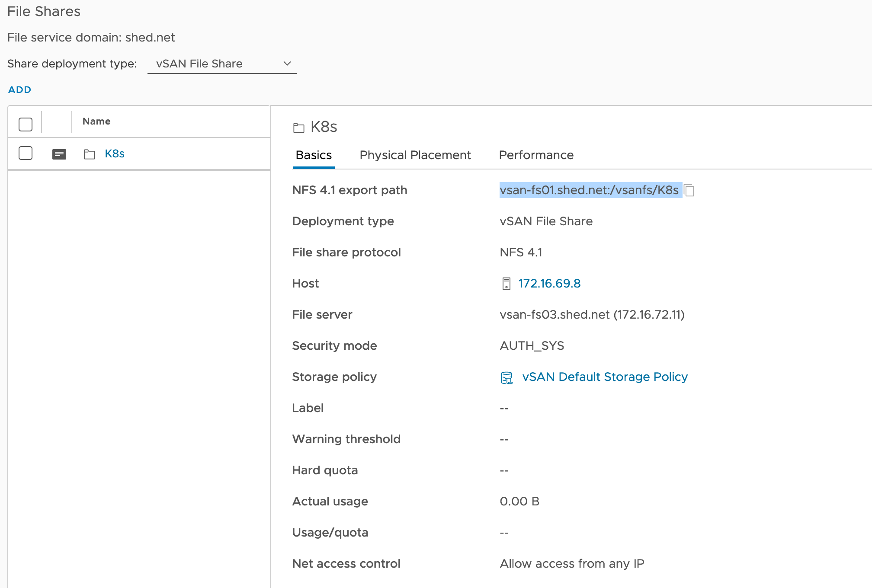This screenshot has width=872, height=588.
Task: Check the select-all checkbox in header
Action: click(x=26, y=124)
